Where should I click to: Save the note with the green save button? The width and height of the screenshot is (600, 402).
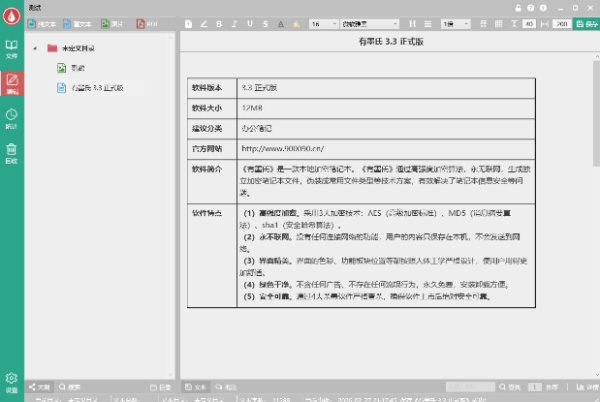click(587, 24)
